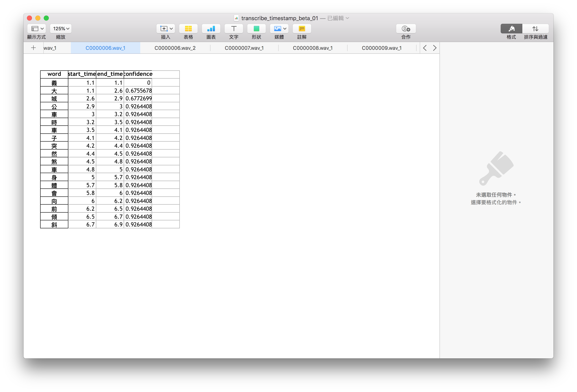Click the Table (表格) toolbar icon
The image size is (577, 392).
(188, 29)
